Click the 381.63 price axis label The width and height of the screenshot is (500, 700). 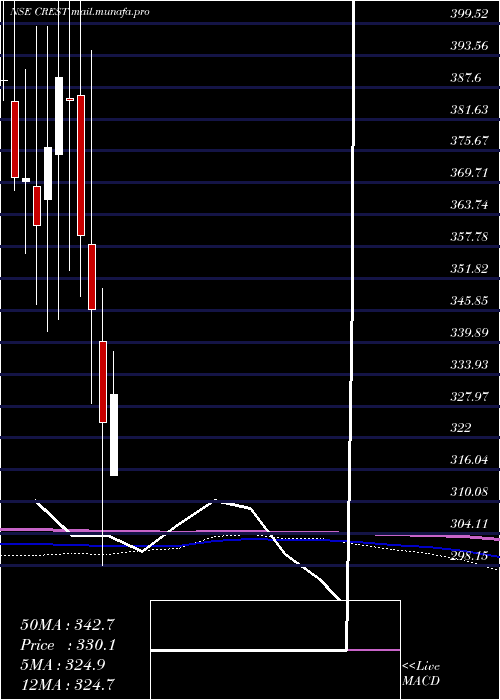469,109
